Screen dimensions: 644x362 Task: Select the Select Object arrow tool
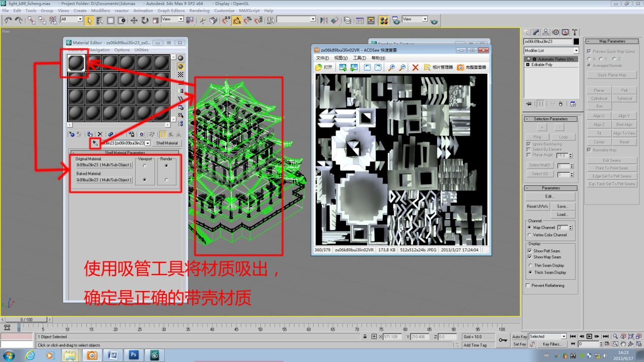coord(89,20)
